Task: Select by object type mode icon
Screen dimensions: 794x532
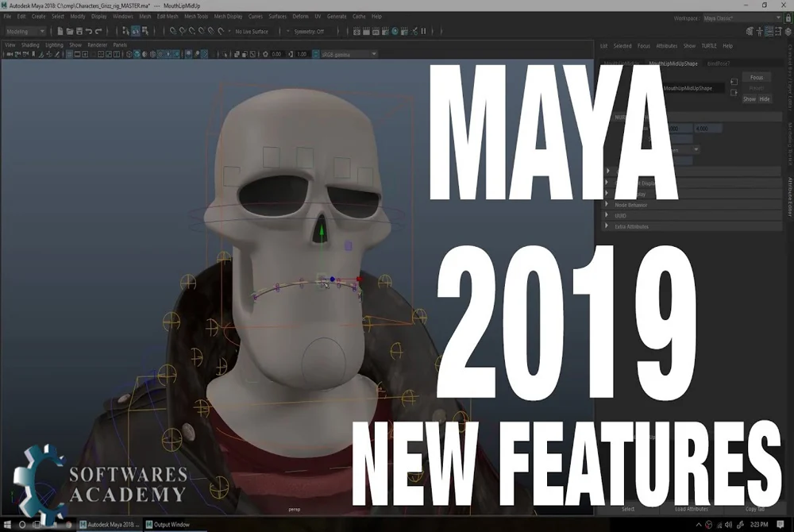Action: coord(136,32)
